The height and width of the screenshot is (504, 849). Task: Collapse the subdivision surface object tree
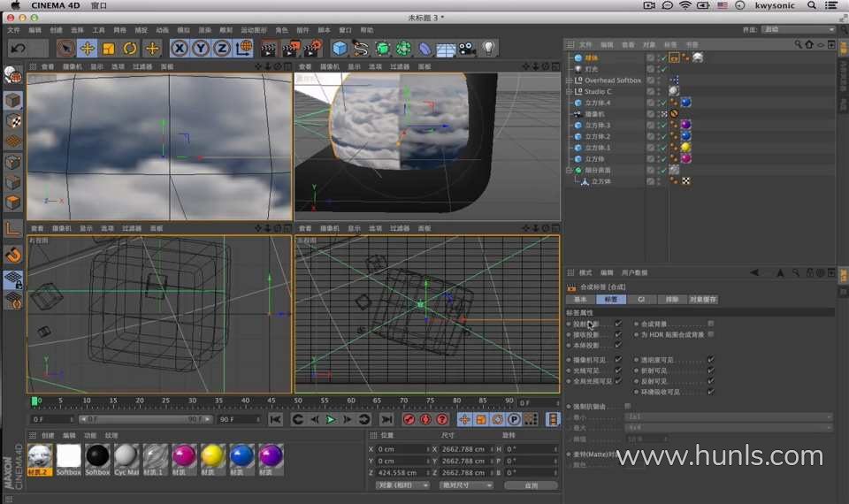point(569,170)
